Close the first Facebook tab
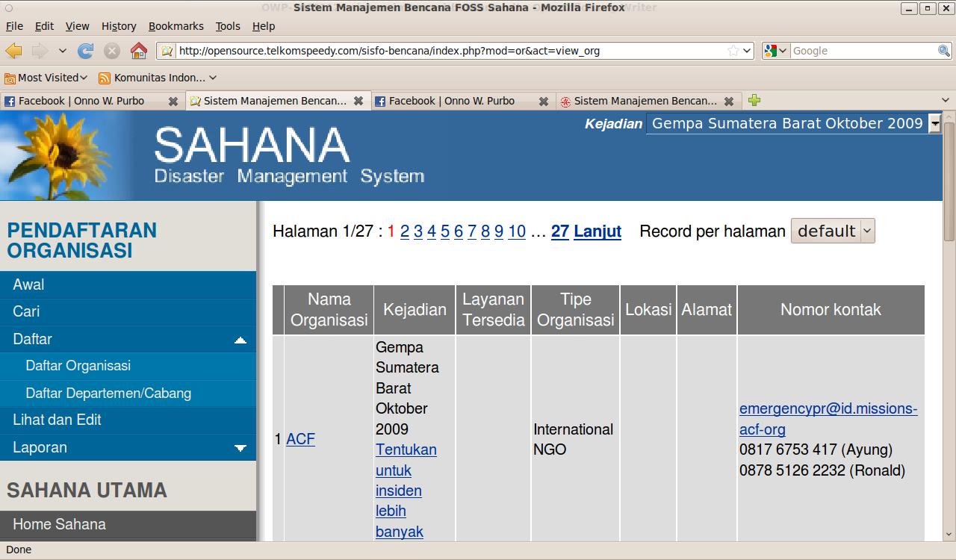Viewport: 956px width, 560px height. [x=173, y=101]
